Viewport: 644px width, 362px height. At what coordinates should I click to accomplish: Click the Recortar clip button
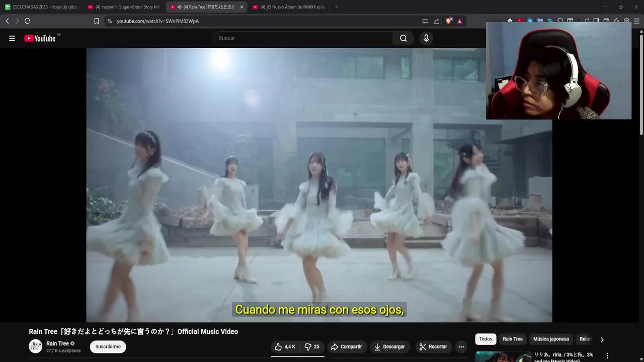point(433,347)
